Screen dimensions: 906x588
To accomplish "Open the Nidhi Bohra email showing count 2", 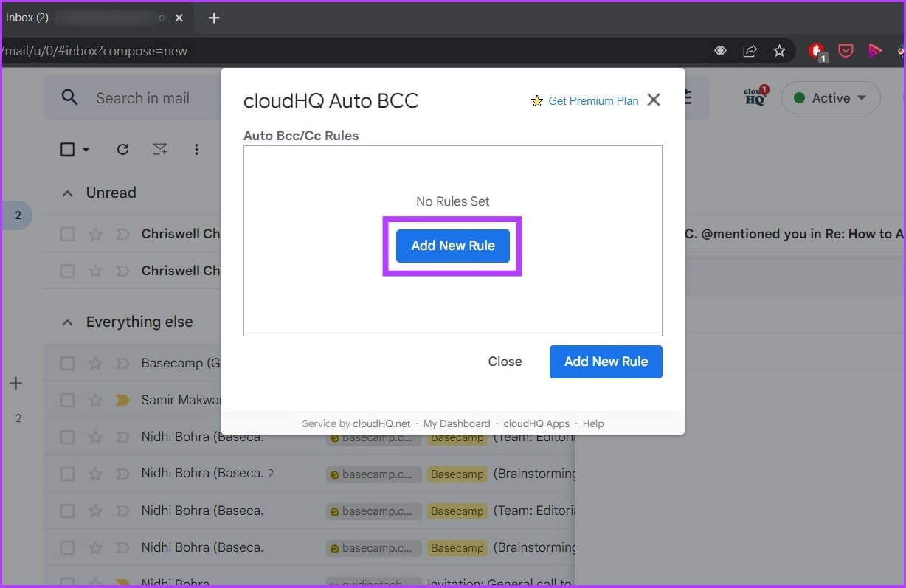I will tap(310, 474).
